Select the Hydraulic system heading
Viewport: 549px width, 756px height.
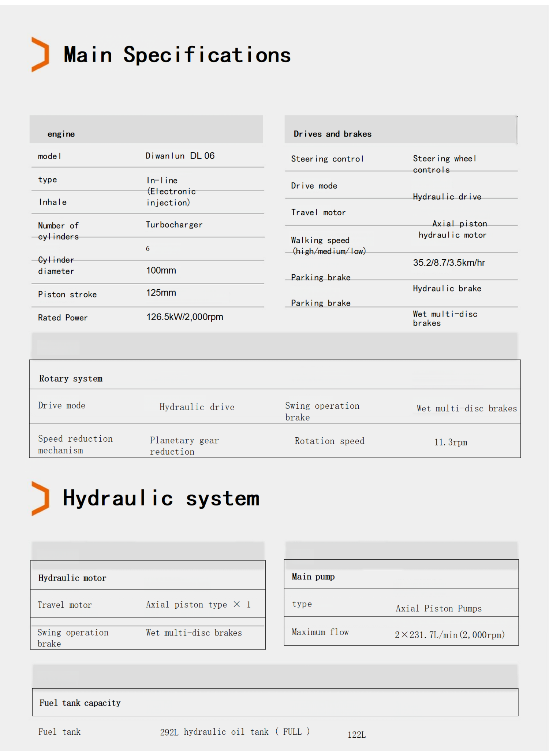pos(161,499)
